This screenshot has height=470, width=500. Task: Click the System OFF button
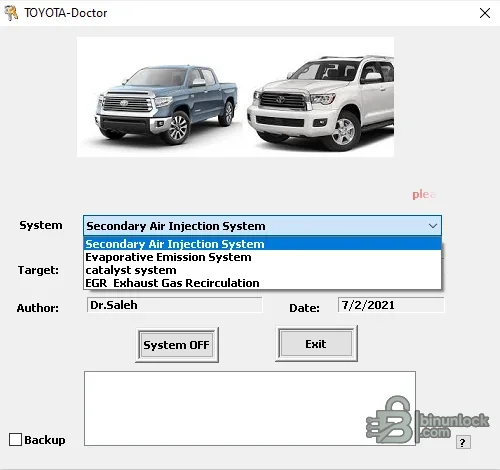click(x=177, y=345)
